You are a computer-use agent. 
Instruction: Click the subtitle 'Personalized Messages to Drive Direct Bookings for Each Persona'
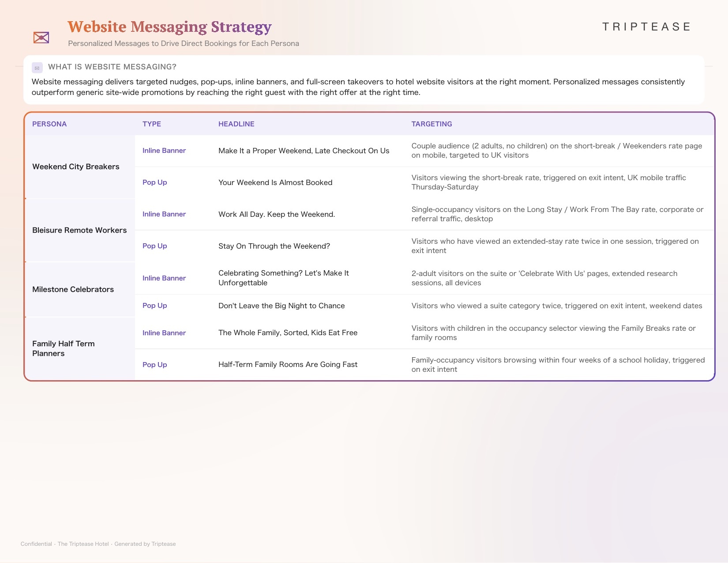click(x=184, y=43)
